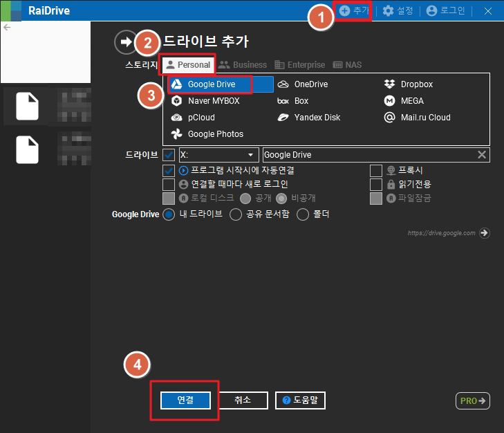
Task: Switch to NAS storage tab
Action: pos(347,65)
